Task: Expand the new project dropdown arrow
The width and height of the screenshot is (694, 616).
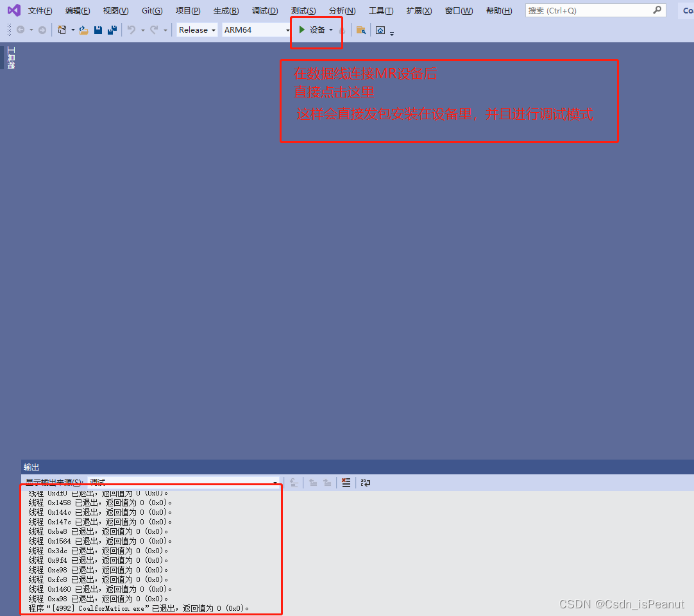Action: pyautogui.click(x=73, y=30)
